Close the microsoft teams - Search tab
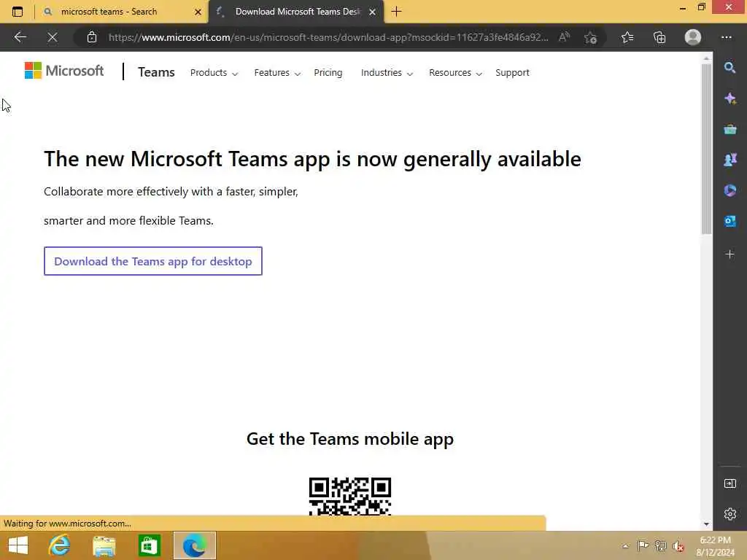747x560 pixels. tap(198, 12)
